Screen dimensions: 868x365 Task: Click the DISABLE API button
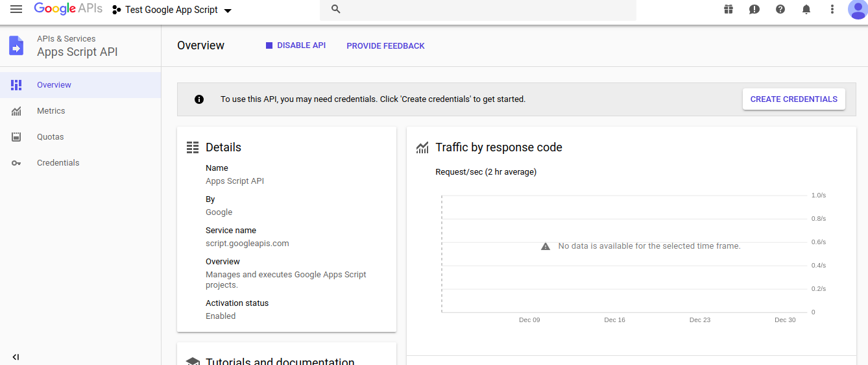(296, 45)
